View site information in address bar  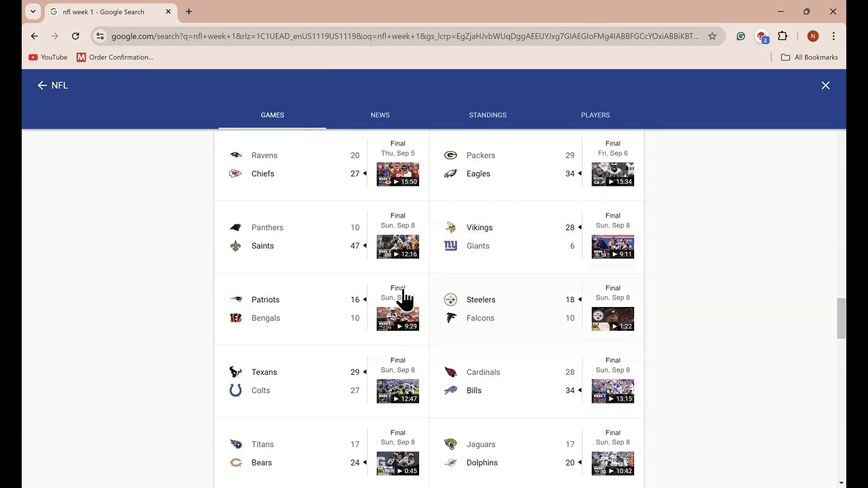pyautogui.click(x=100, y=36)
